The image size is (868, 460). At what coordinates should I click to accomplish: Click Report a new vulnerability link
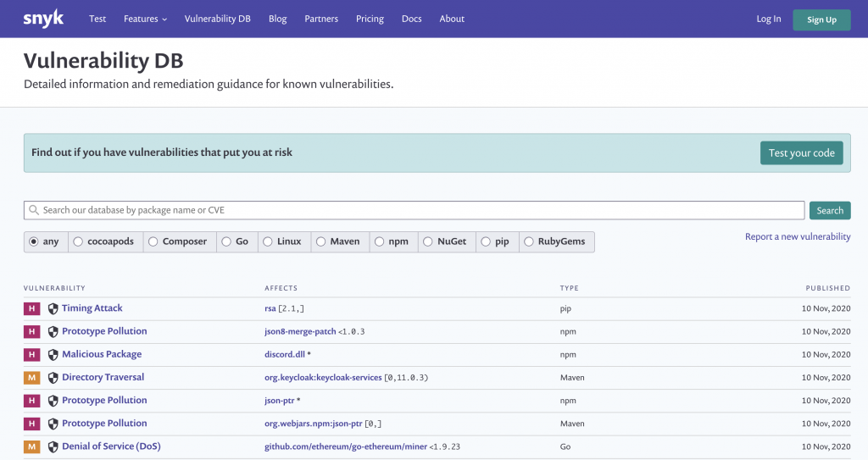(x=798, y=236)
